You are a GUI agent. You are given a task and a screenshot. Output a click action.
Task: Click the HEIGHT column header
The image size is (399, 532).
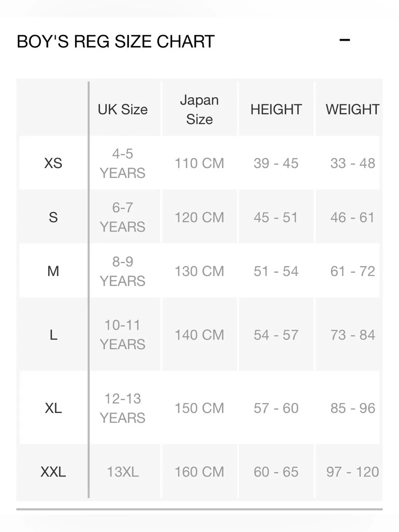pyautogui.click(x=276, y=109)
